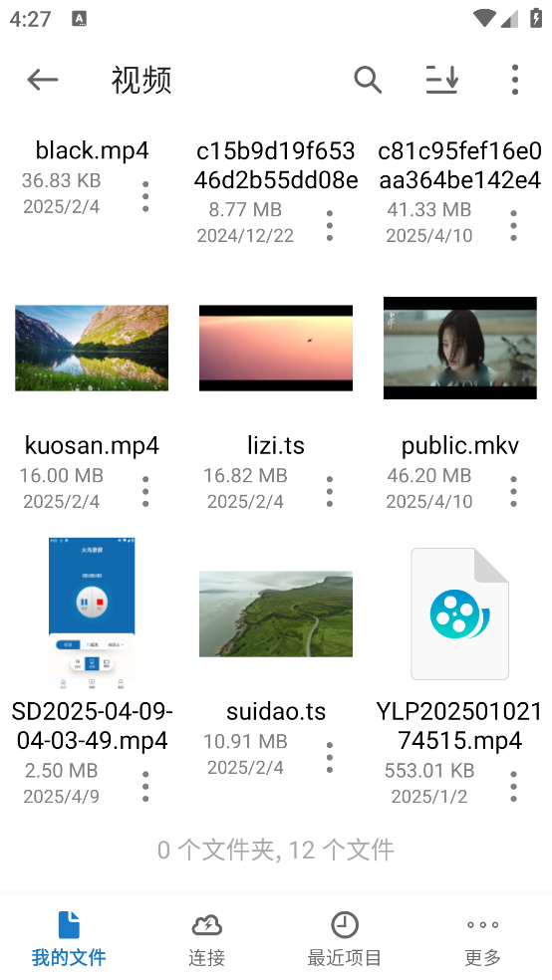Select the black.mp4 file name

(92, 150)
